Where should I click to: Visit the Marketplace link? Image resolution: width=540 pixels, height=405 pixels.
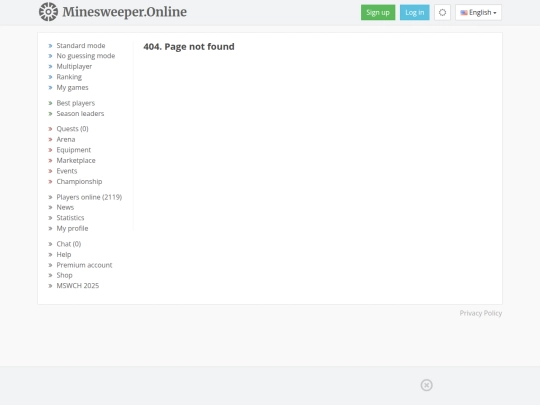tap(76, 160)
